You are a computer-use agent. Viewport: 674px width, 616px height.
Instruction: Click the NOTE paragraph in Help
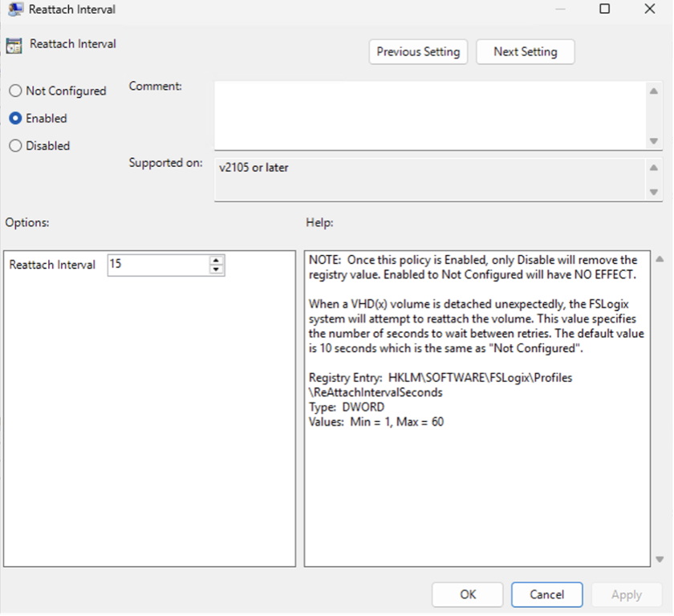coord(473,267)
